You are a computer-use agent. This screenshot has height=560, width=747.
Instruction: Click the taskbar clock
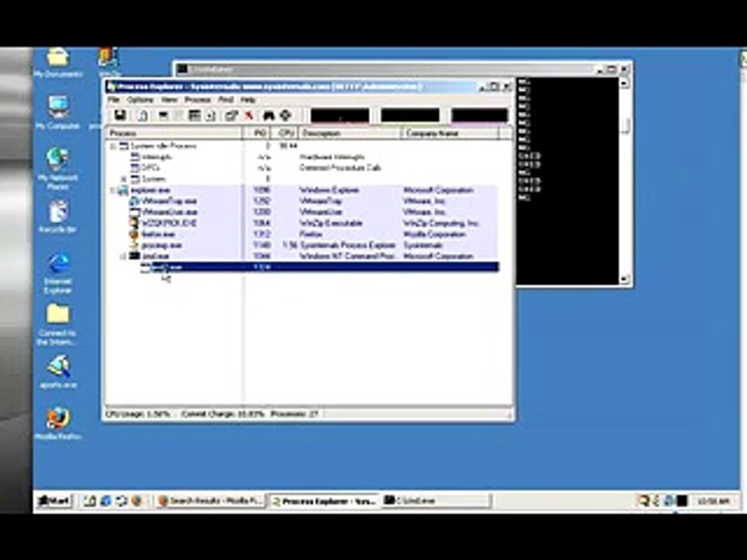click(x=714, y=502)
